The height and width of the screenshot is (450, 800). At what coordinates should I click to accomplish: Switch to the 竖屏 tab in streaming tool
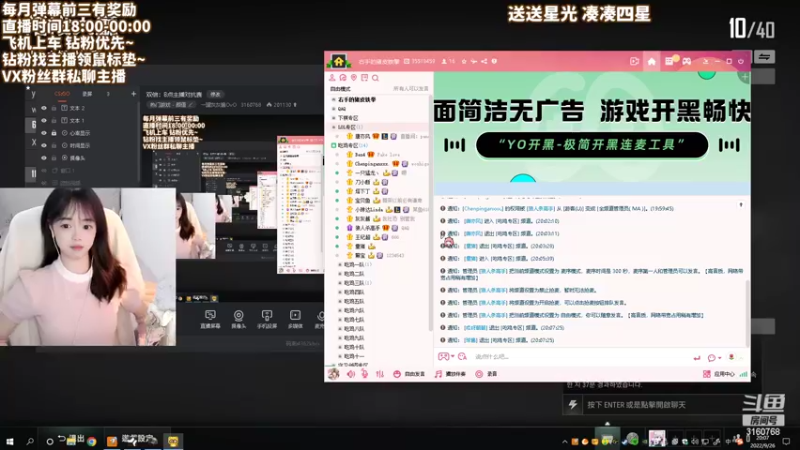point(87,94)
